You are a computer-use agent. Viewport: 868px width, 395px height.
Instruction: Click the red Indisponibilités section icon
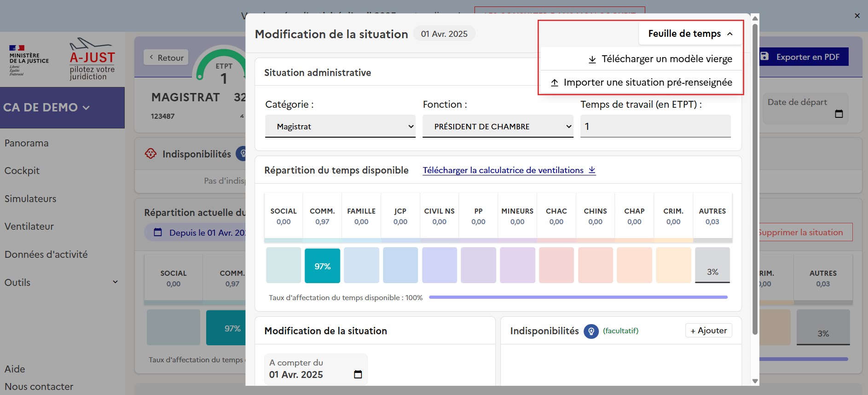point(150,154)
